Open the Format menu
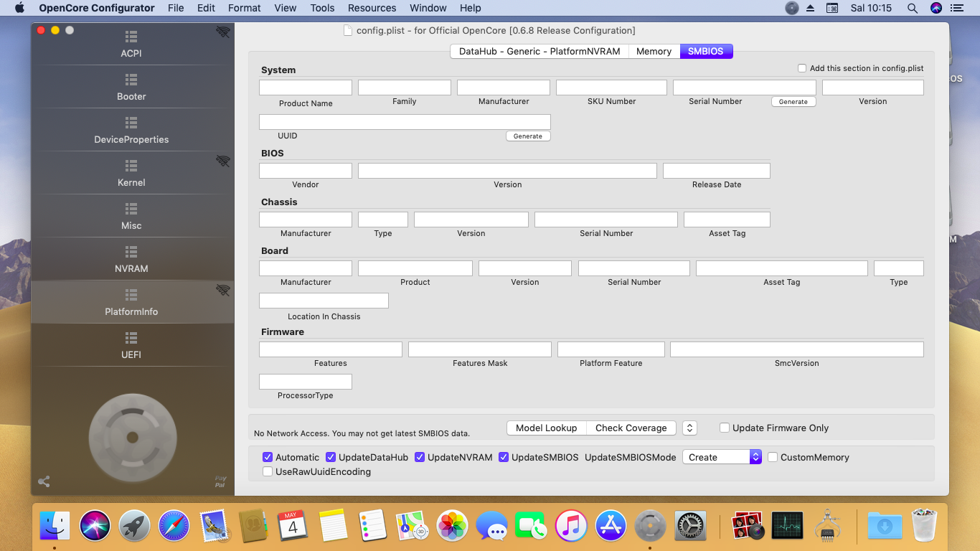Image resolution: width=980 pixels, height=551 pixels. pos(245,8)
